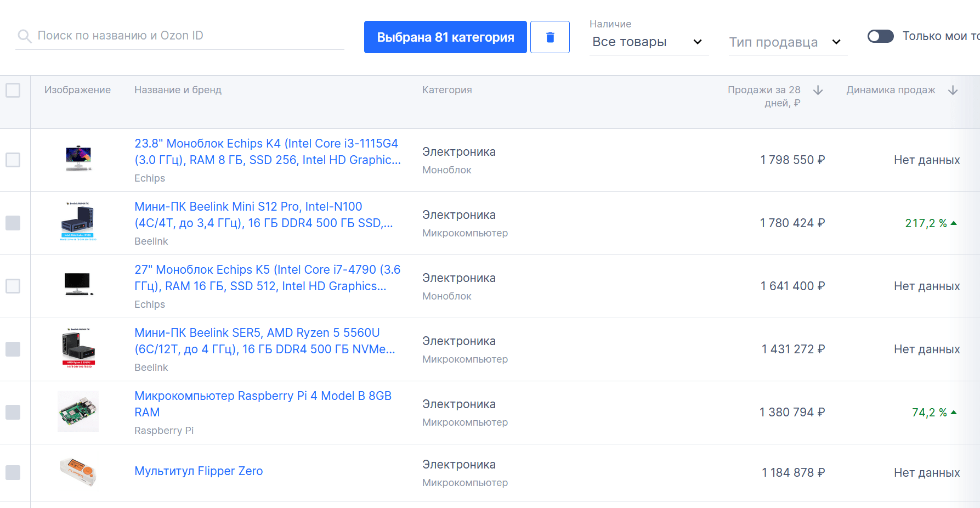Tick checkbox for Echips K5 monoblock row

(13, 286)
